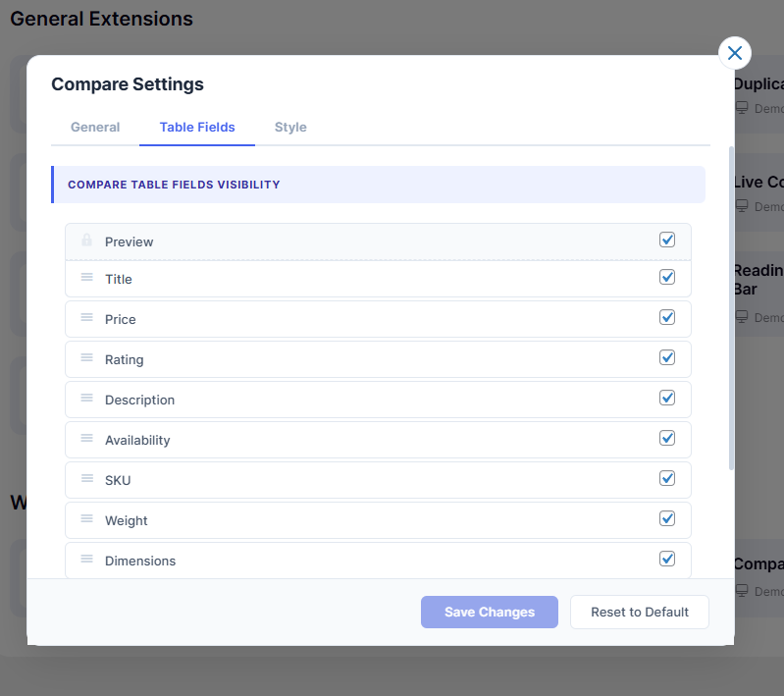Click the drag handle icon beside Dimensions
This screenshot has height=696, width=784.
tap(86, 560)
